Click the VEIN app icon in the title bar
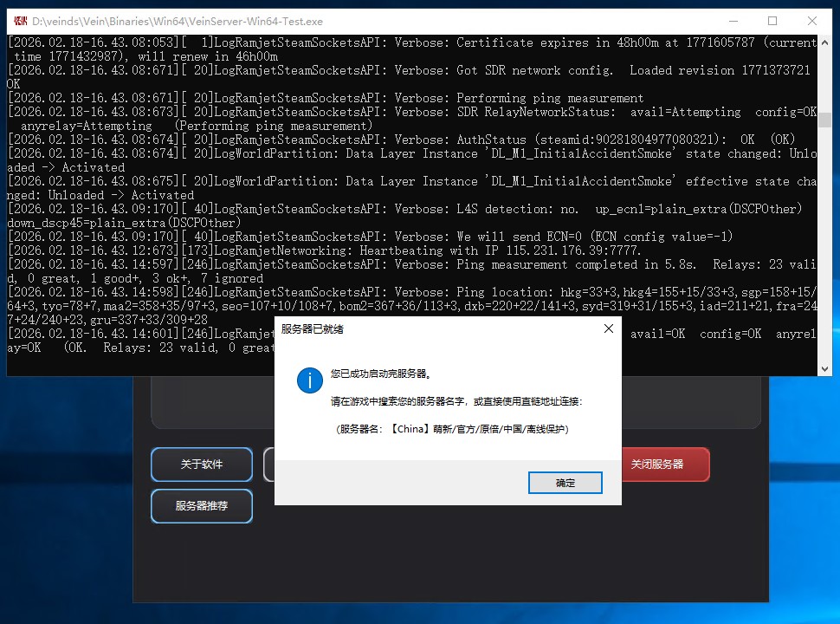The image size is (840, 624). (19, 20)
